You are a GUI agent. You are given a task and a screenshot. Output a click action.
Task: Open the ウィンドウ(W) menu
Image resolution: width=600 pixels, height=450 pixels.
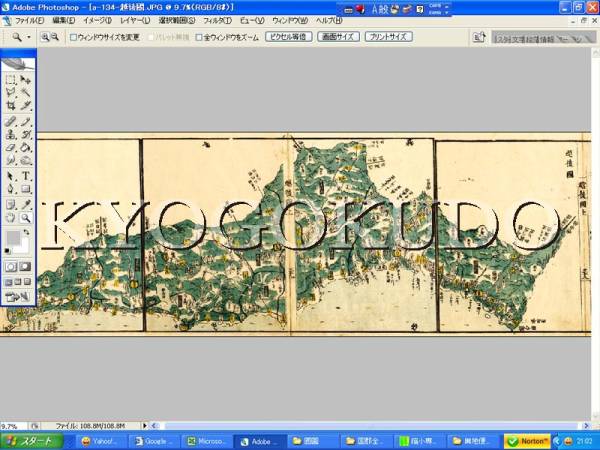coord(290,21)
